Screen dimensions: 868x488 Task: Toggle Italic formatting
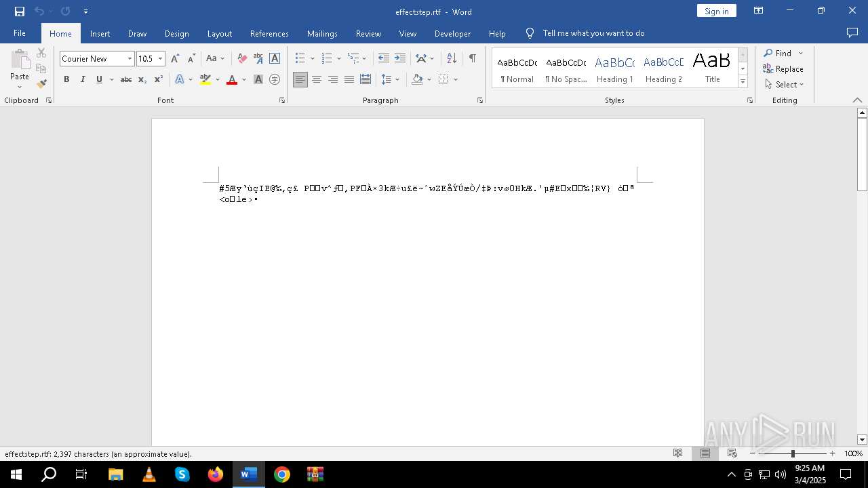(x=83, y=79)
